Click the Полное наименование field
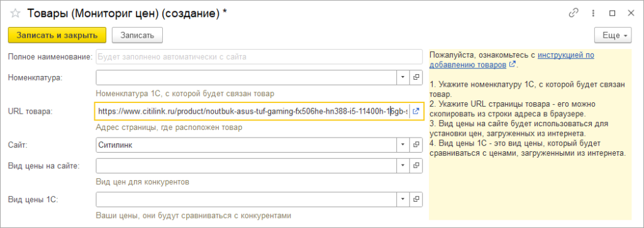This screenshot has width=644, height=228. 258,57
